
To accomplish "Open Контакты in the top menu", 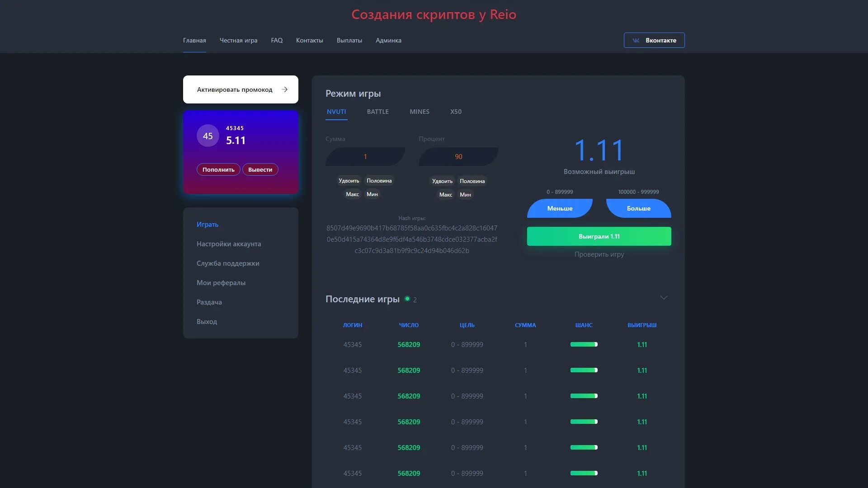I will click(310, 40).
